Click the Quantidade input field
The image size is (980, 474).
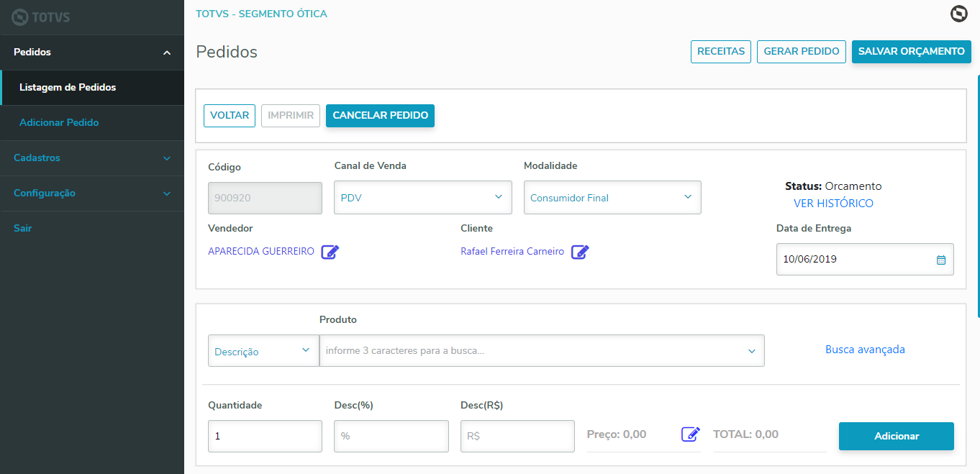tap(265, 436)
